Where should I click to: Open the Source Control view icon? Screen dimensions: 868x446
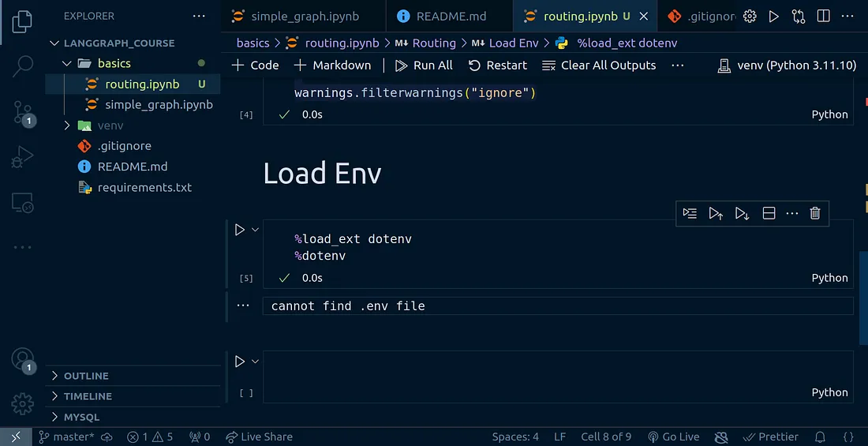point(23,113)
